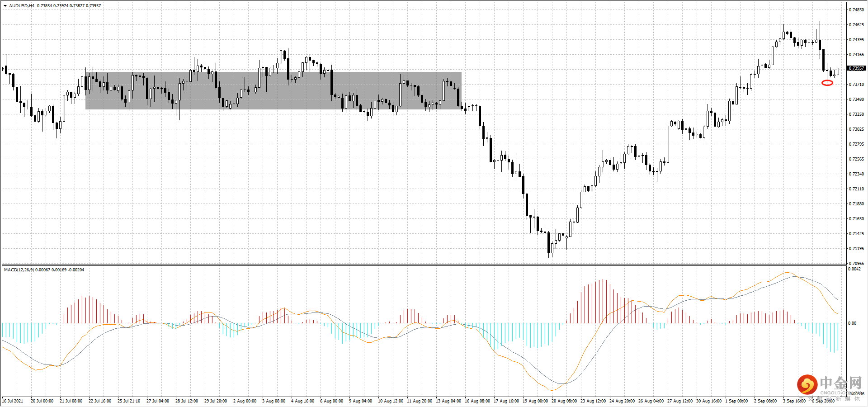Expand the chart symbol info via arrow marker
This screenshot has height=407, width=868.
click(5, 6)
